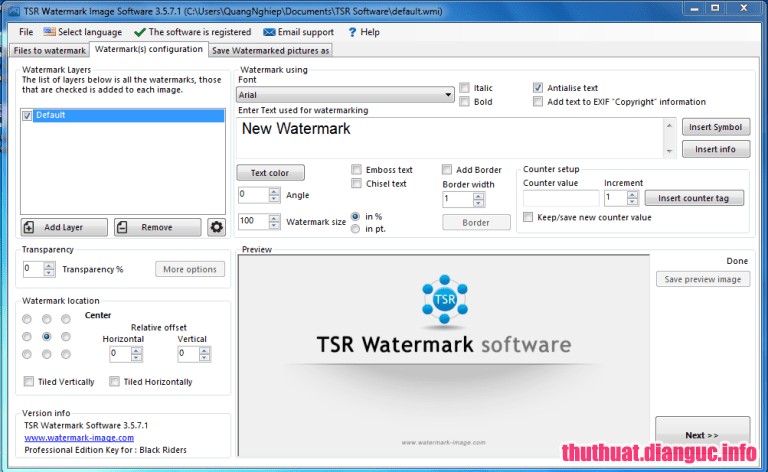The width and height of the screenshot is (768, 472).
Task: Click Insert info button
Action: click(x=716, y=149)
